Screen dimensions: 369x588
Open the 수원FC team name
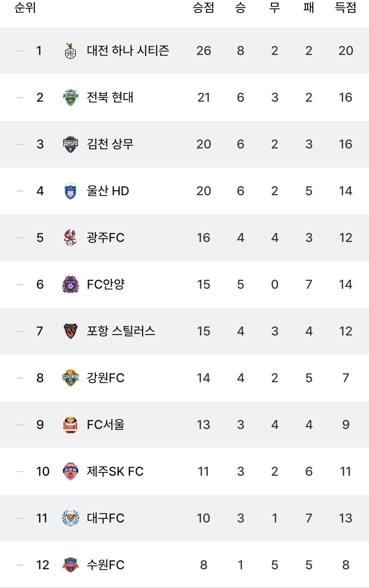point(106,565)
